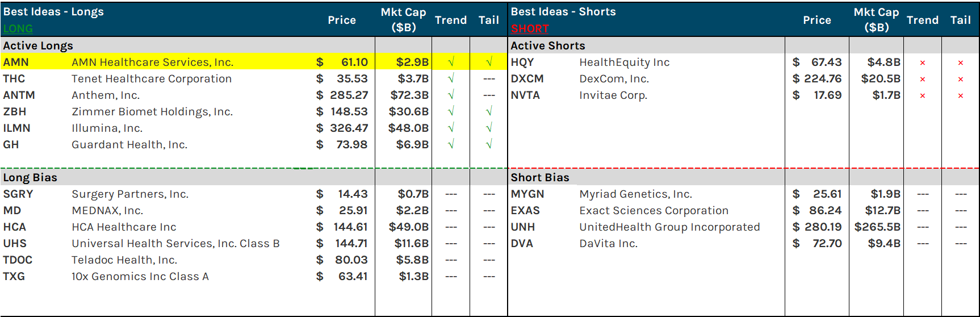Click Guardant Health's Tail checkmark

[489, 145]
